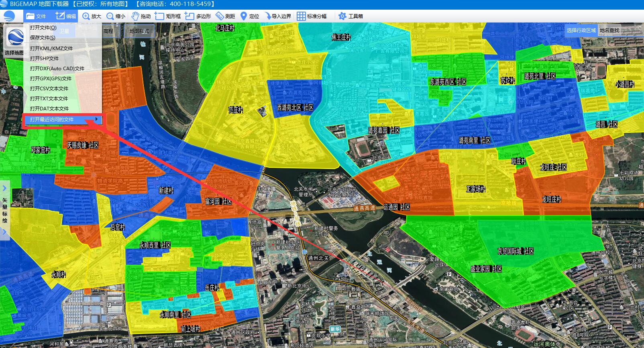Select 打开TXT文本文件 menu entry
The image size is (644, 348).
(49, 98)
